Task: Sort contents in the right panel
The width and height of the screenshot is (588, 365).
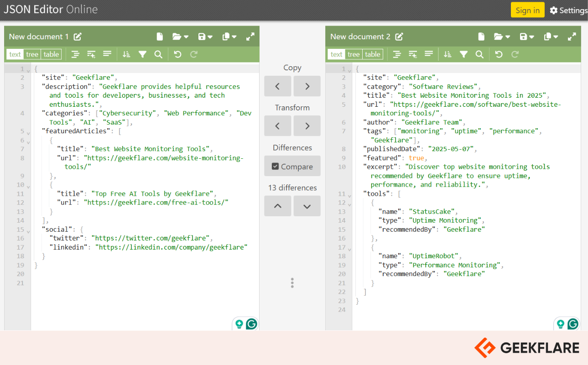Action: 448,54
